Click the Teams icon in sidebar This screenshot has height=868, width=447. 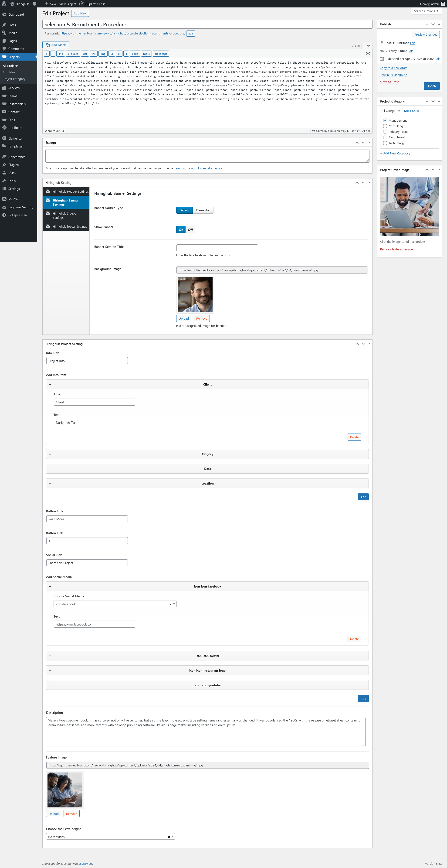[4, 96]
